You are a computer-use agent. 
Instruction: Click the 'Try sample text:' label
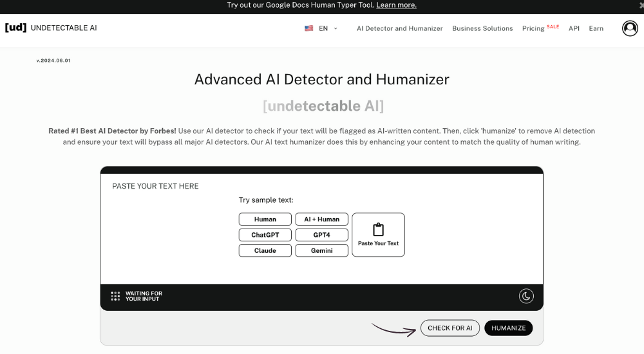(x=266, y=200)
